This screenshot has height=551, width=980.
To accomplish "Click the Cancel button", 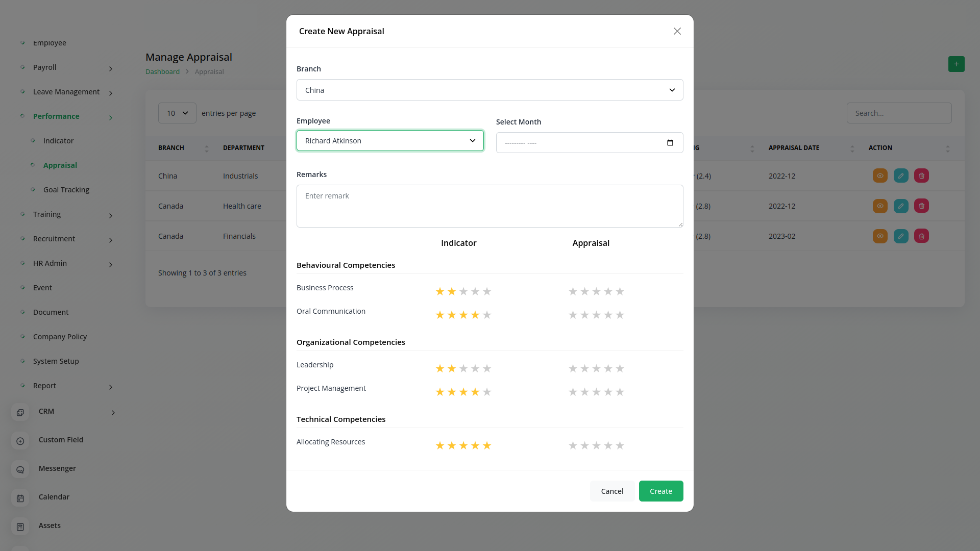I will 612,491.
